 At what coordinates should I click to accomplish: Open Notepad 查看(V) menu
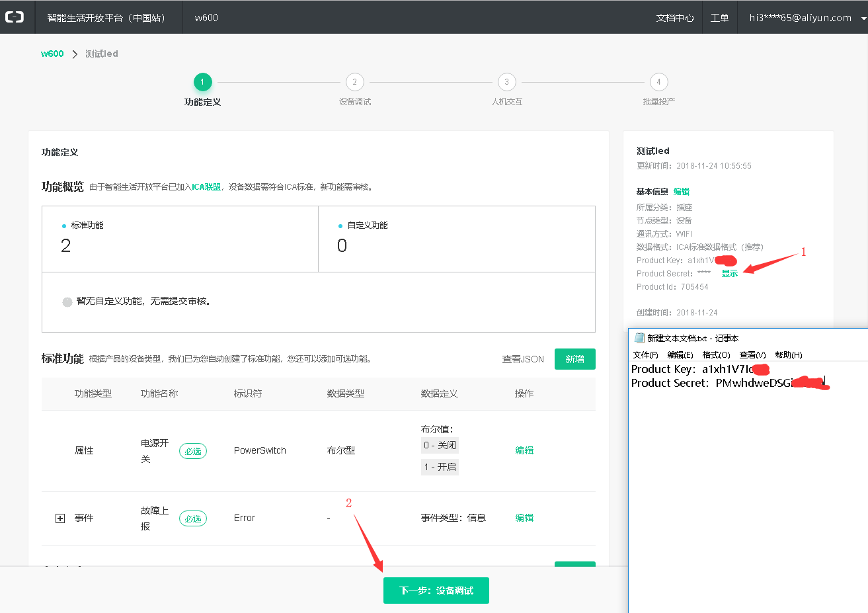(x=752, y=355)
